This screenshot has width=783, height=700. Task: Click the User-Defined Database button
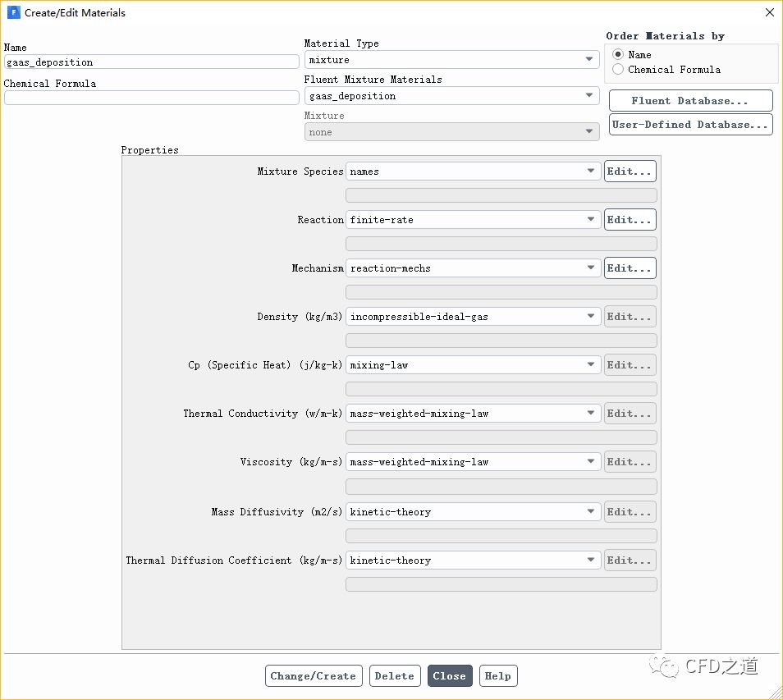[x=690, y=125]
